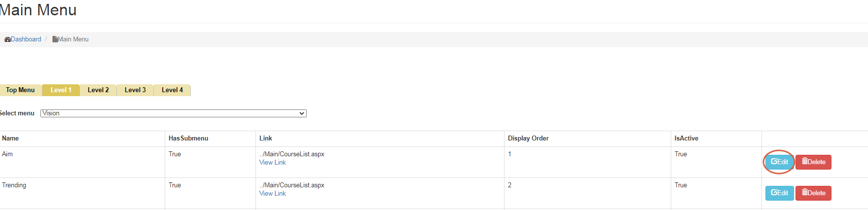This screenshot has width=868, height=210.
Task: Delete the Trending menu entry
Action: 813,193
